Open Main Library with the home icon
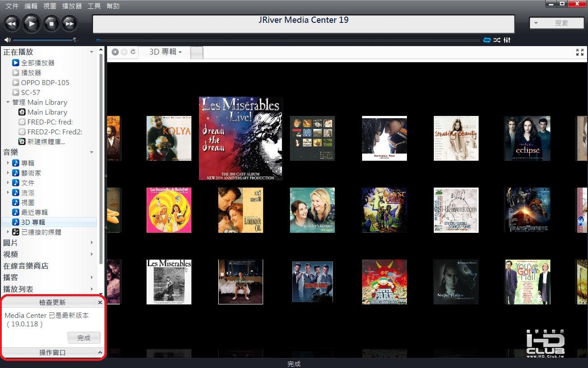Screen dimensions: 588x368 (22, 112)
